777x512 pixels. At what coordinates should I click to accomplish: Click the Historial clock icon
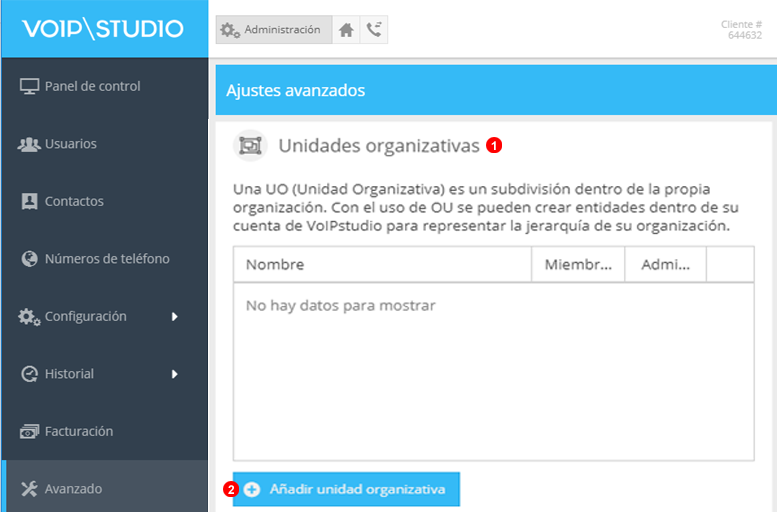point(29,374)
